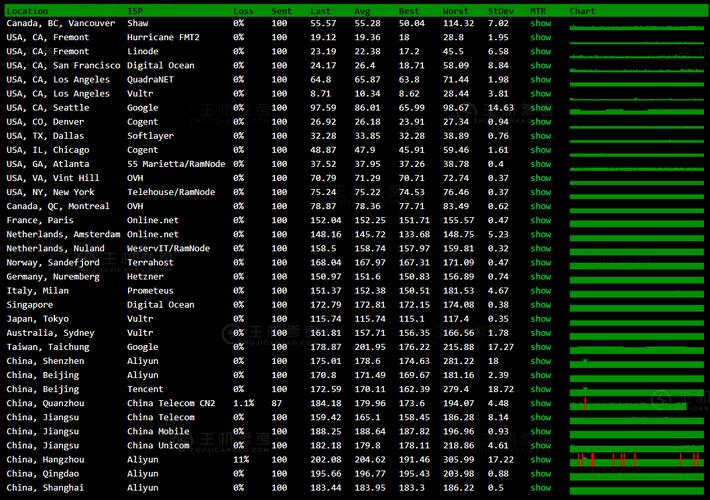Open show link for Terrahost Sandefjord row
The width and height of the screenshot is (710, 500).
coord(541,262)
